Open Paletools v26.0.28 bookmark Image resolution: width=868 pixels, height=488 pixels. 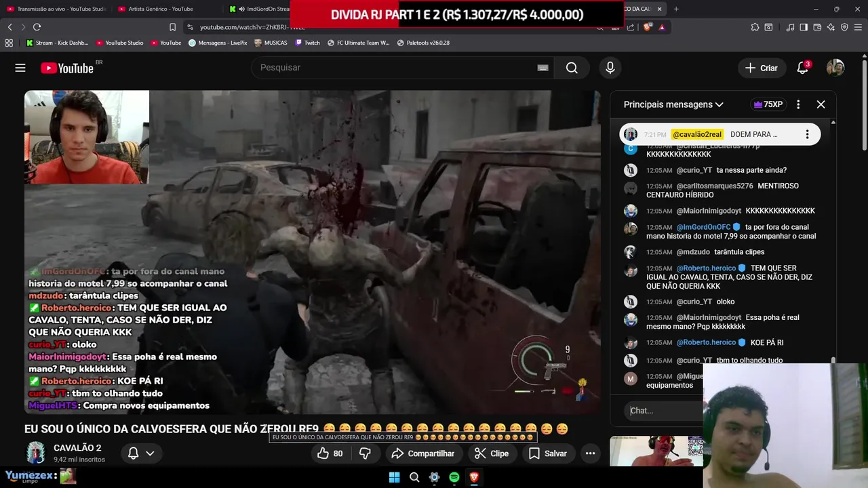pyautogui.click(x=423, y=43)
